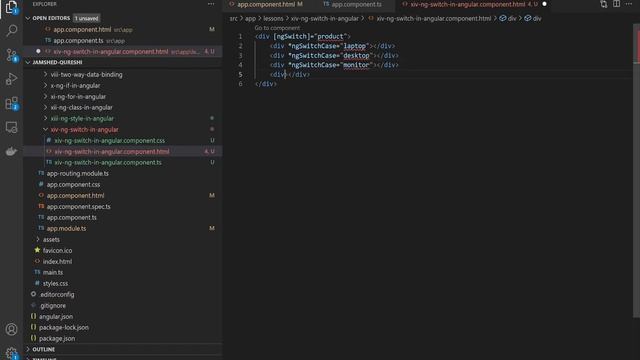Screen dimensions: 640x360
Task: Expand the xiii-ng-style-in-angular folder
Action: (82, 119)
